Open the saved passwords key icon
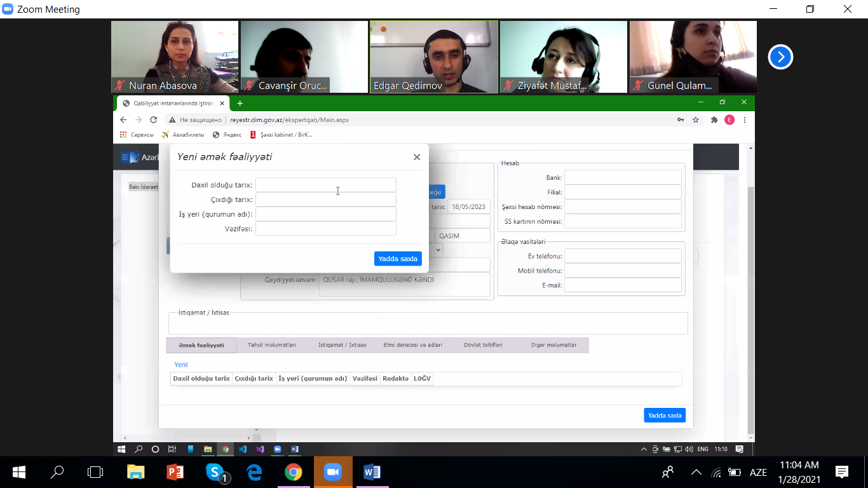868x488 pixels. pos(681,119)
